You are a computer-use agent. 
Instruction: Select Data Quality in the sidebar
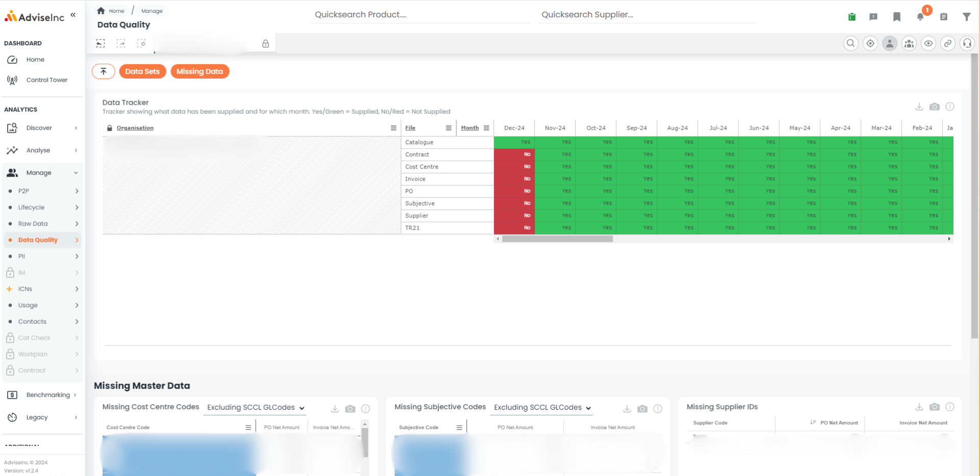[43, 240]
